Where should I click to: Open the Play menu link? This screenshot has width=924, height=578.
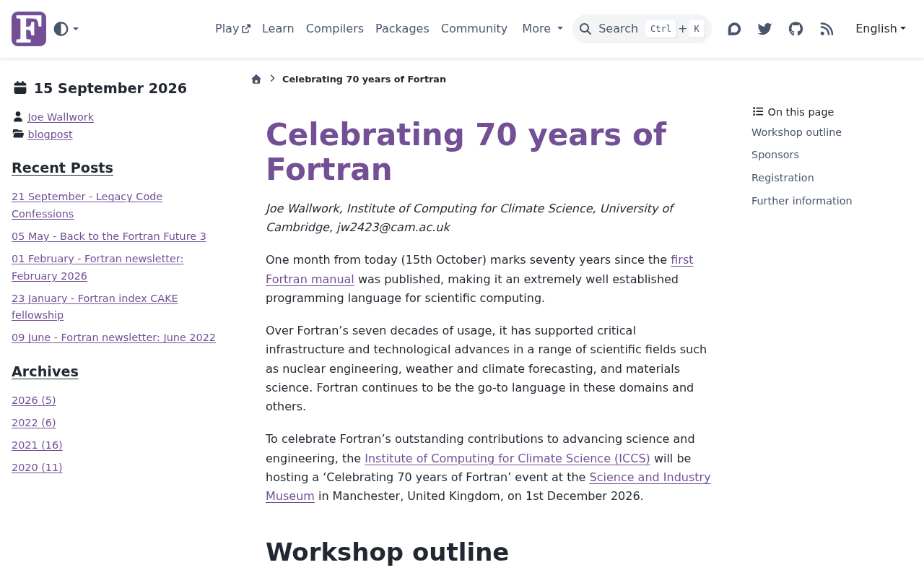[232, 29]
